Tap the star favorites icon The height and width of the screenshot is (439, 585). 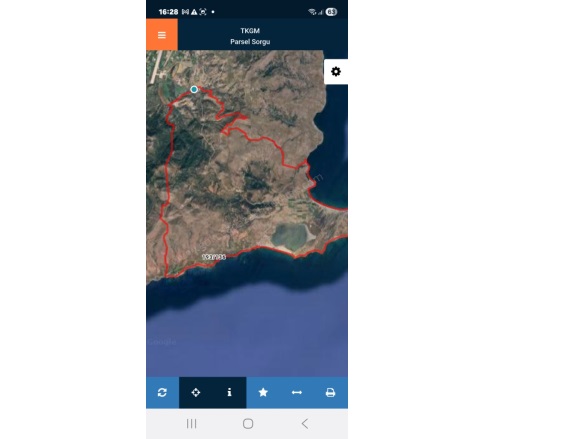(x=263, y=392)
